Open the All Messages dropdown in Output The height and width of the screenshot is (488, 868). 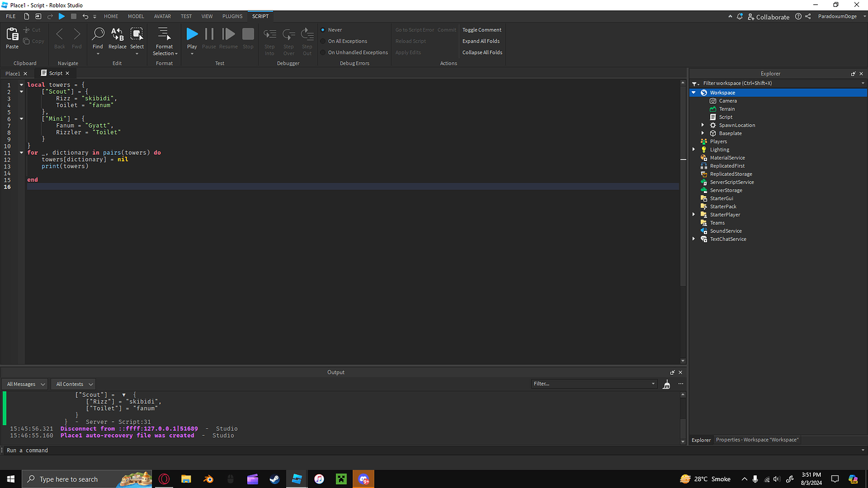click(24, 384)
